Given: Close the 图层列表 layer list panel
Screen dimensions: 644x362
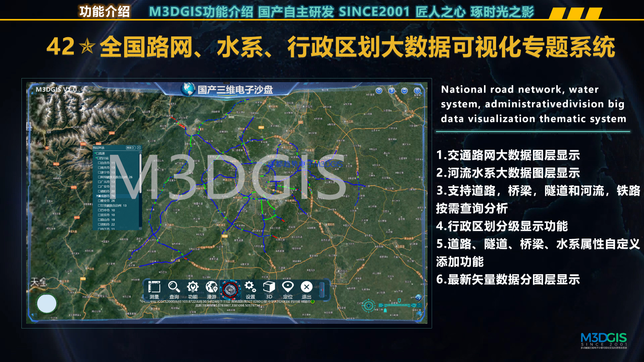Looking at the screenshot, I should click(x=139, y=147).
